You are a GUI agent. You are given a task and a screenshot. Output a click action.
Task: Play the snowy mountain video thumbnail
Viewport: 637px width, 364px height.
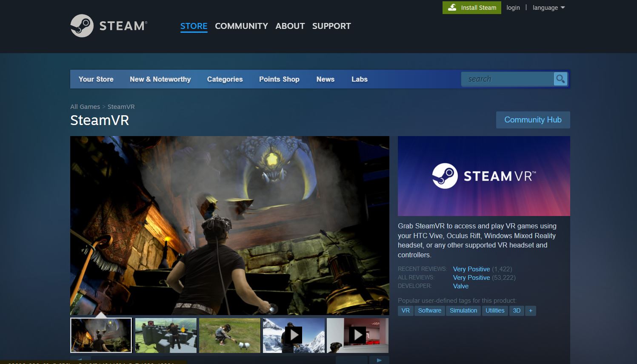(x=294, y=335)
